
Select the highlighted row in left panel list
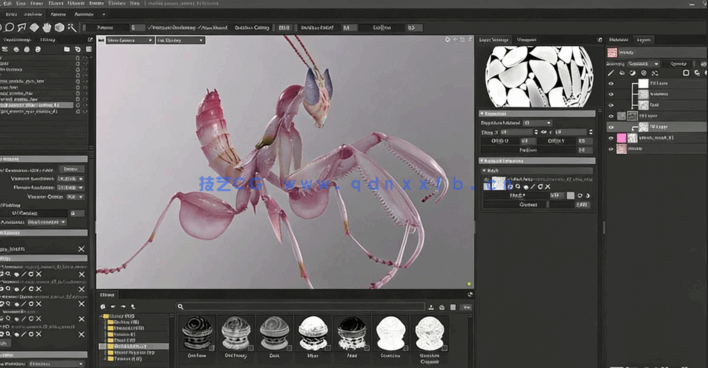(36, 105)
